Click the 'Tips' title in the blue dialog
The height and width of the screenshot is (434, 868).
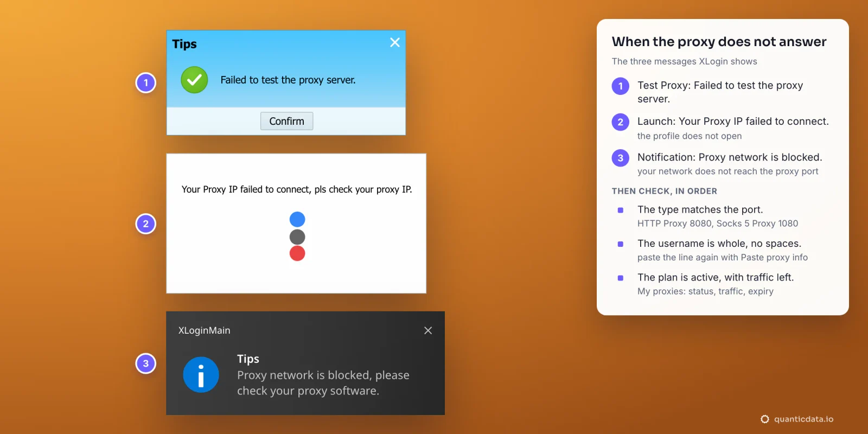184,44
